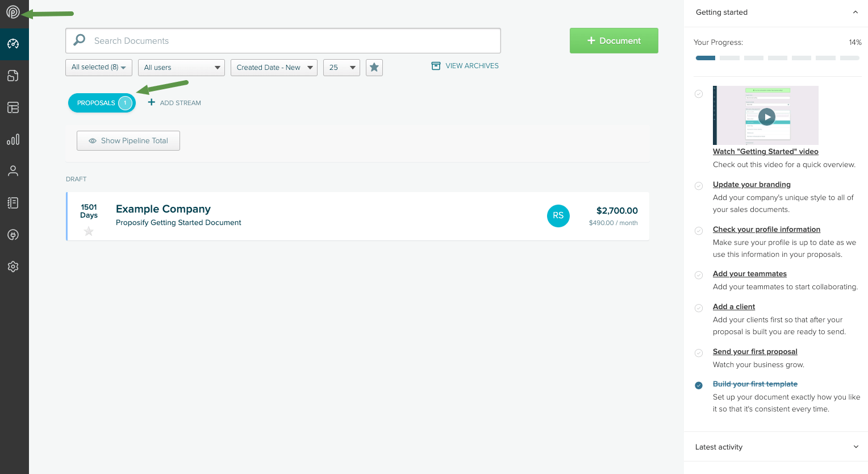Screen dimensions: 868x474
Task: Click the RS user avatar
Action: pyautogui.click(x=558, y=215)
